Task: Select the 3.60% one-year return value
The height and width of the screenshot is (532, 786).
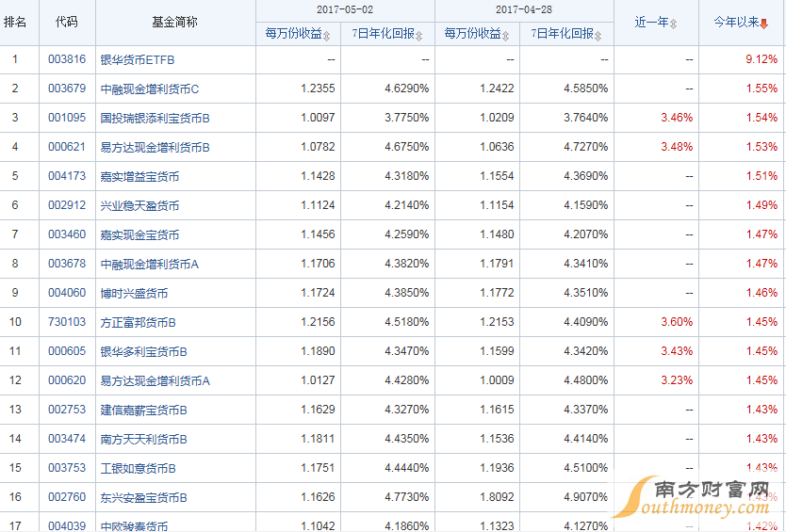Action: [677, 322]
